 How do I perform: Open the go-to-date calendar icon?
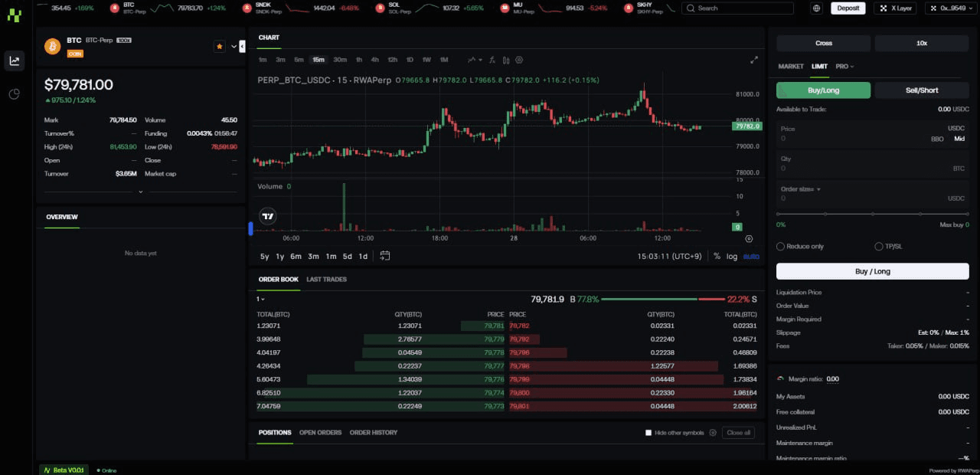click(x=385, y=256)
